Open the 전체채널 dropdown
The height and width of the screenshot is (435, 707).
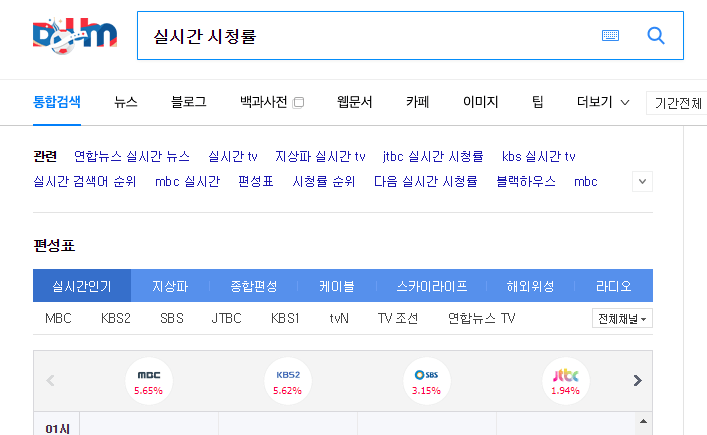click(622, 319)
